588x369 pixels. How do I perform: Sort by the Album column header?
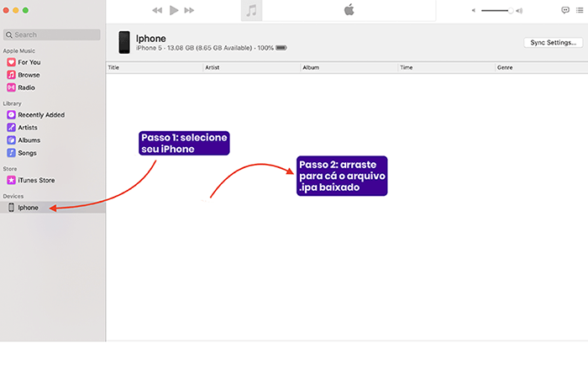349,67
